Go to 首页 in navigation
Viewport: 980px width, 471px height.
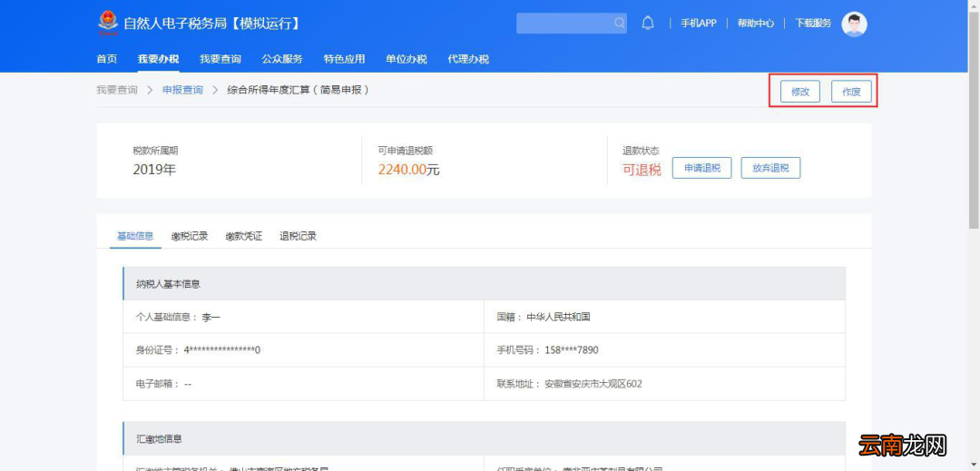pyautogui.click(x=107, y=59)
